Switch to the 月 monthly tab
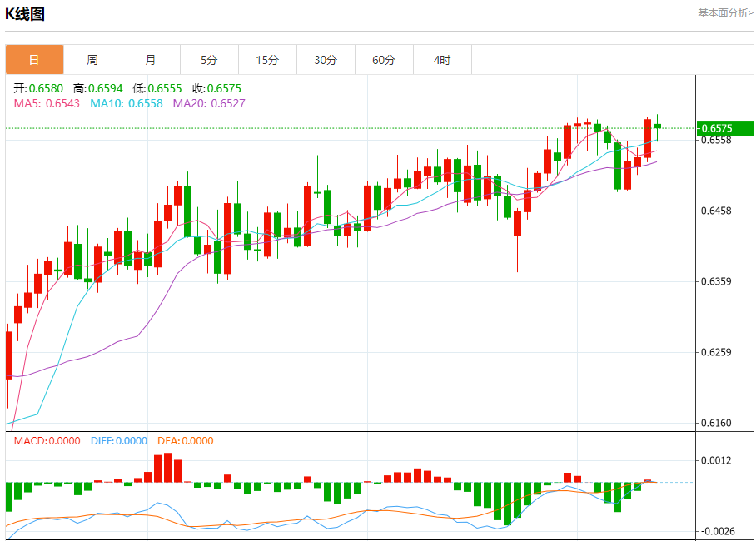Screen dimensions: 756x541 point(151,60)
